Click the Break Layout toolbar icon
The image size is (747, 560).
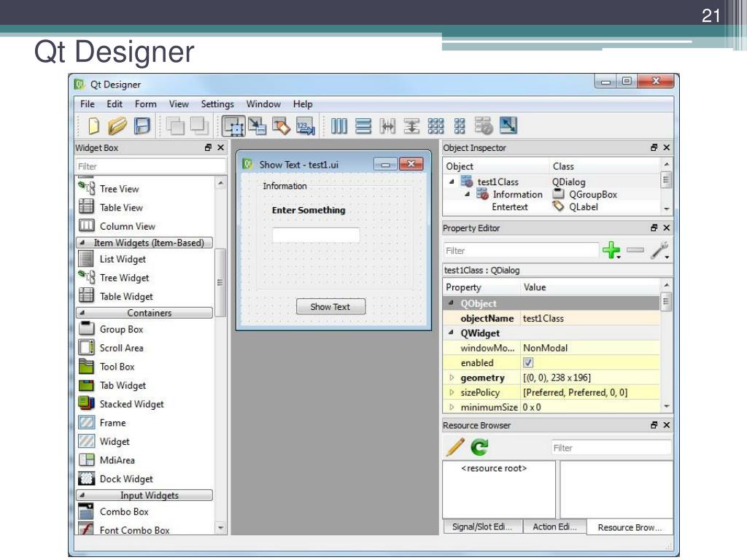[x=484, y=126]
